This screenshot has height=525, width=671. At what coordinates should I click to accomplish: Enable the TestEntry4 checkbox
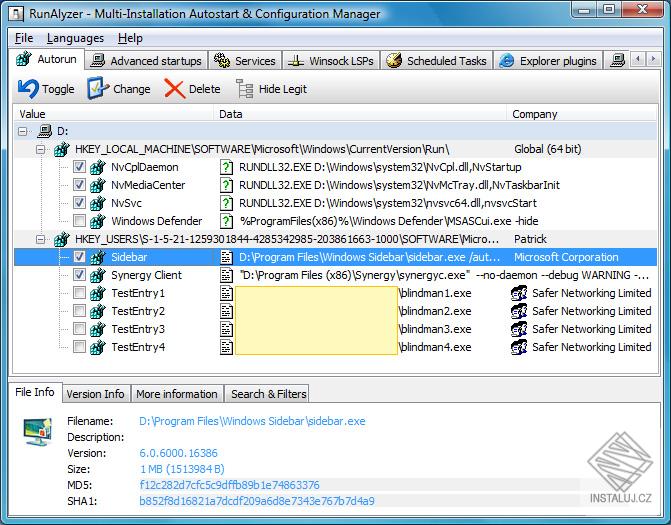click(79, 347)
